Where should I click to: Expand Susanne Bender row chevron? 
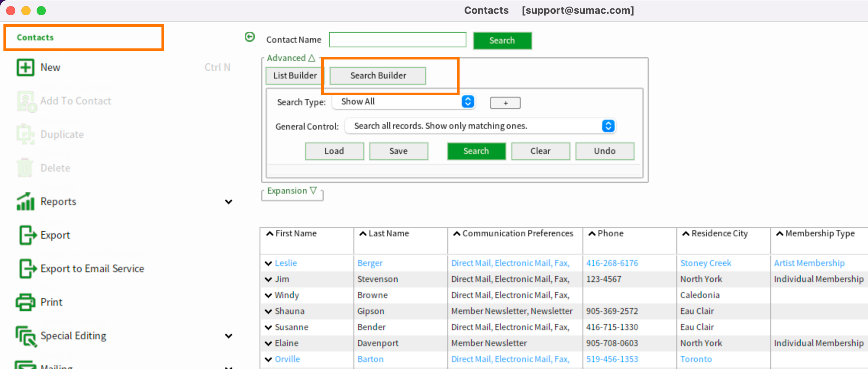click(268, 327)
